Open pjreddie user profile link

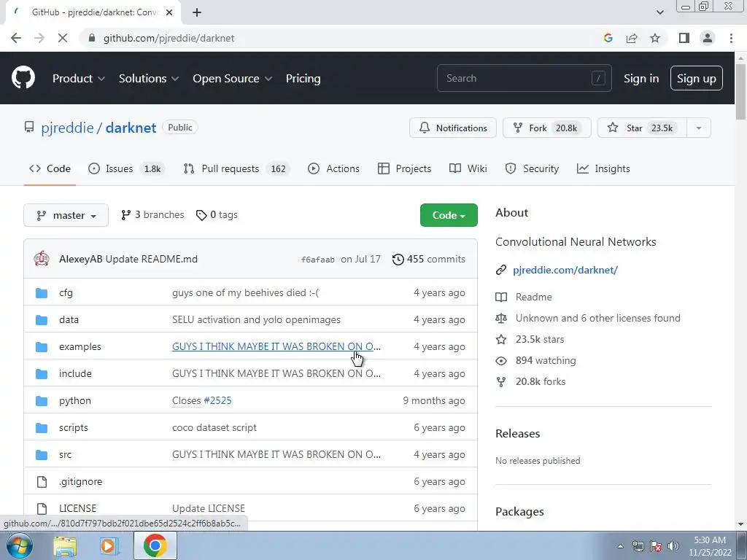click(x=67, y=128)
